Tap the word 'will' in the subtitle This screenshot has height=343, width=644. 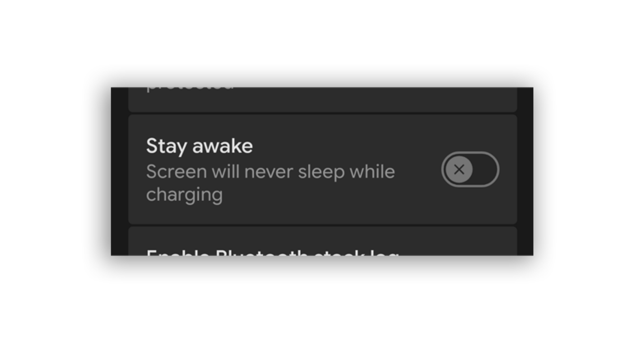tap(226, 171)
